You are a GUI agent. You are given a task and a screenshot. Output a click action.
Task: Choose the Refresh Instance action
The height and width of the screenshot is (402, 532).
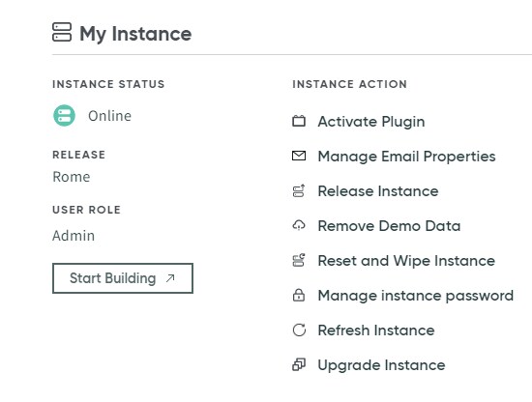click(x=376, y=330)
